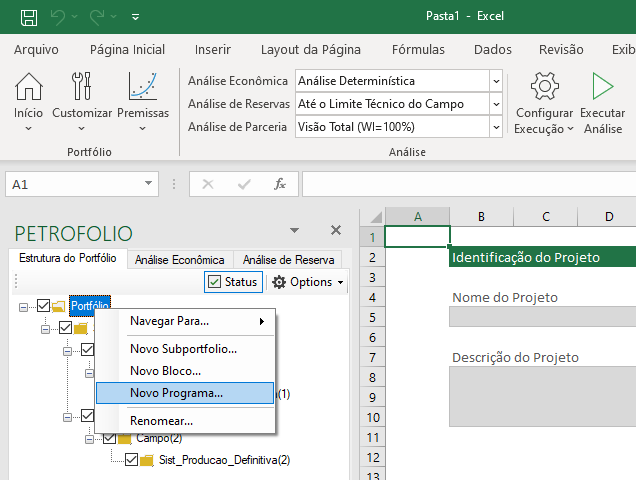Screen dimensions: 636x480
Task: Uncheck the Portfólio root checkbox
Action: tap(43, 306)
